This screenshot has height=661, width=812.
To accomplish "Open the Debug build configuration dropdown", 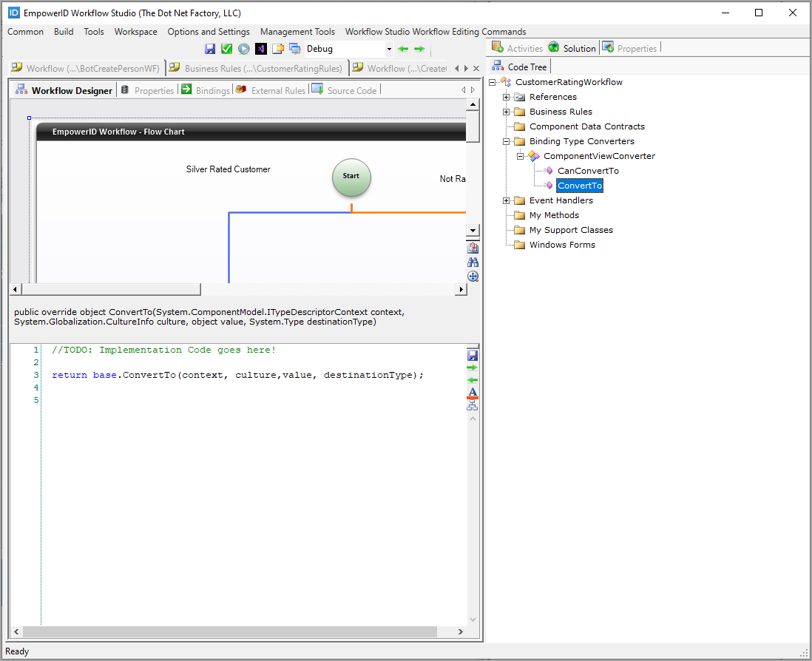I will [389, 50].
